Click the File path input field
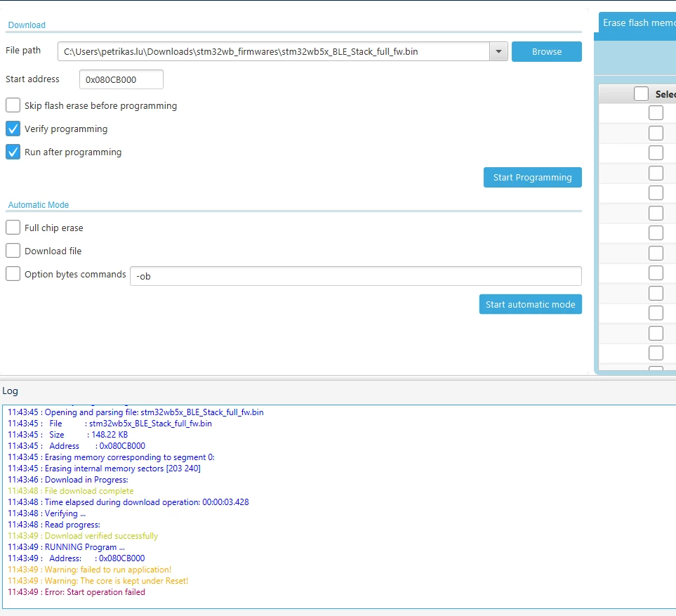The height and width of the screenshot is (616, 676). click(x=274, y=52)
